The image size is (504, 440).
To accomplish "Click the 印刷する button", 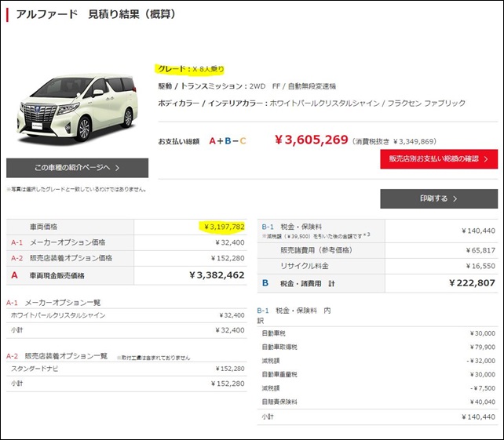I will [x=439, y=198].
